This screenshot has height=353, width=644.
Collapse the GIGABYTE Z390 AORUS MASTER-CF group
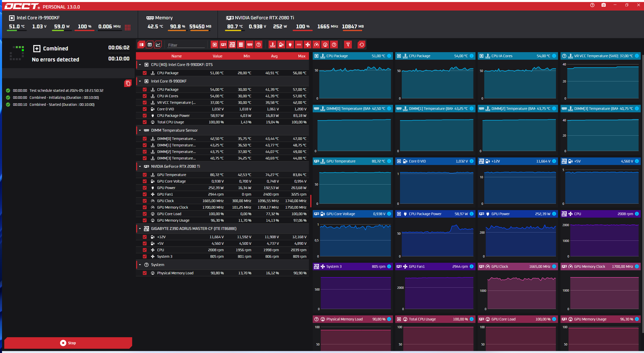(x=140, y=229)
